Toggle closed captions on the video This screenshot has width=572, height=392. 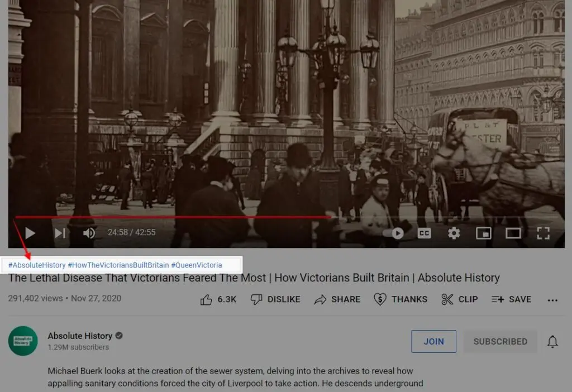[x=425, y=233]
